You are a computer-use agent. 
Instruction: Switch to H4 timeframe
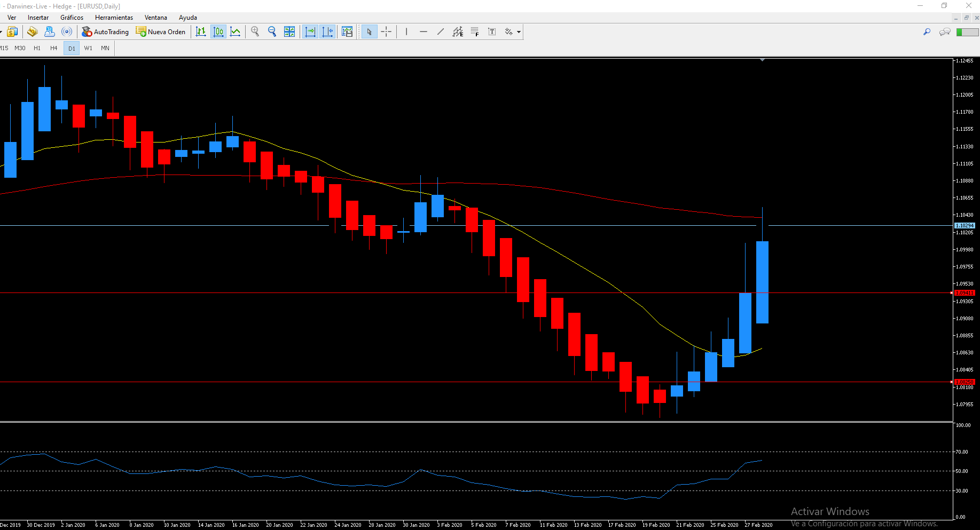(x=53, y=48)
